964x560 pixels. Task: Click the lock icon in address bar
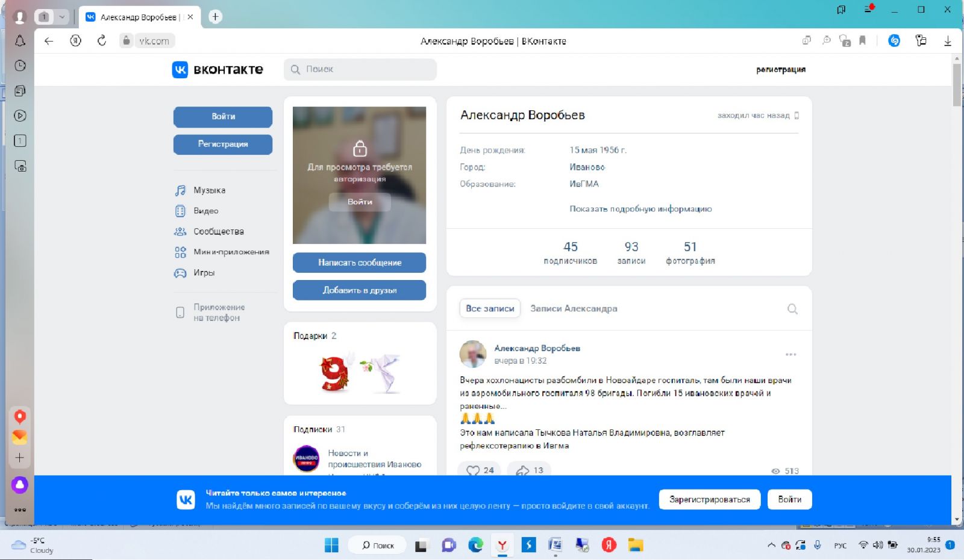(x=126, y=41)
